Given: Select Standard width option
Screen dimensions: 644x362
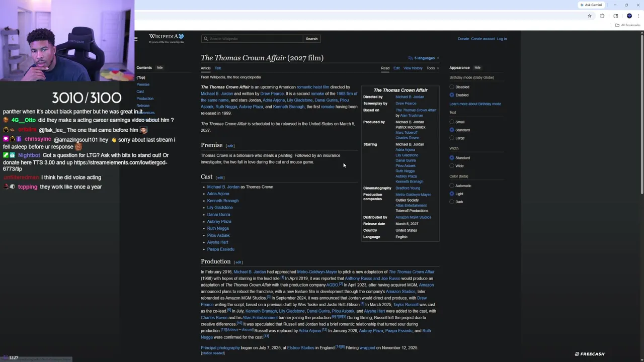Looking at the screenshot, I should (452, 158).
